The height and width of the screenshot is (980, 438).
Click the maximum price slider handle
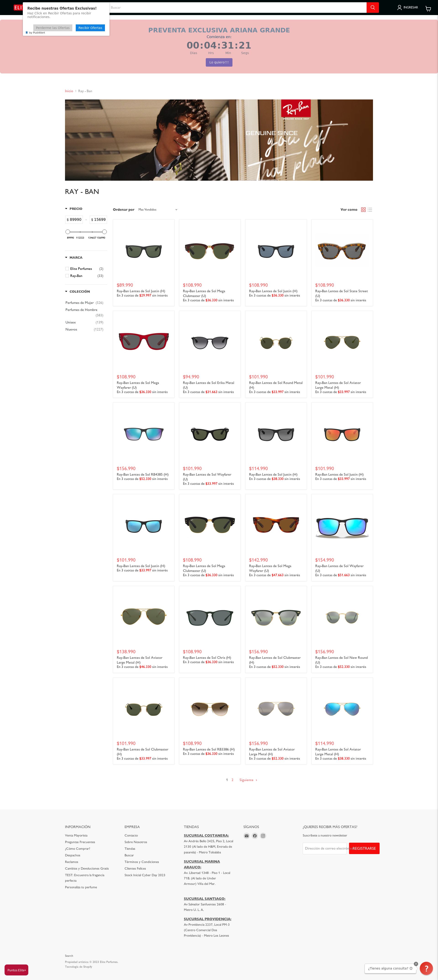point(105,232)
